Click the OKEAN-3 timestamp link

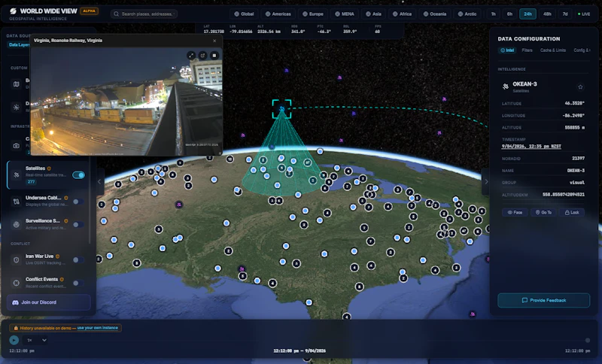click(x=531, y=147)
